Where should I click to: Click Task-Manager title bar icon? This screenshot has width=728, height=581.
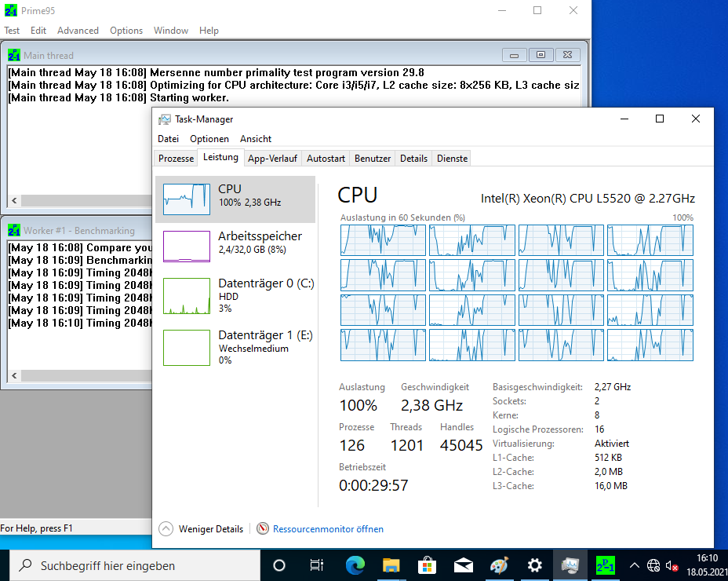coord(165,119)
